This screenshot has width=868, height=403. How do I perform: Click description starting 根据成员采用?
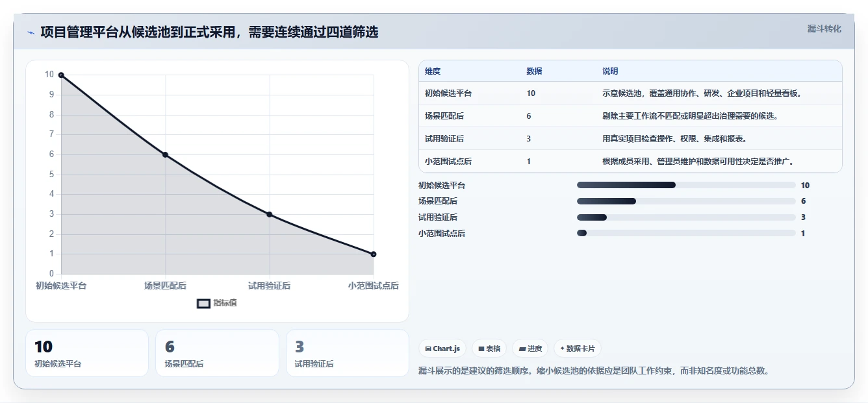coord(698,162)
